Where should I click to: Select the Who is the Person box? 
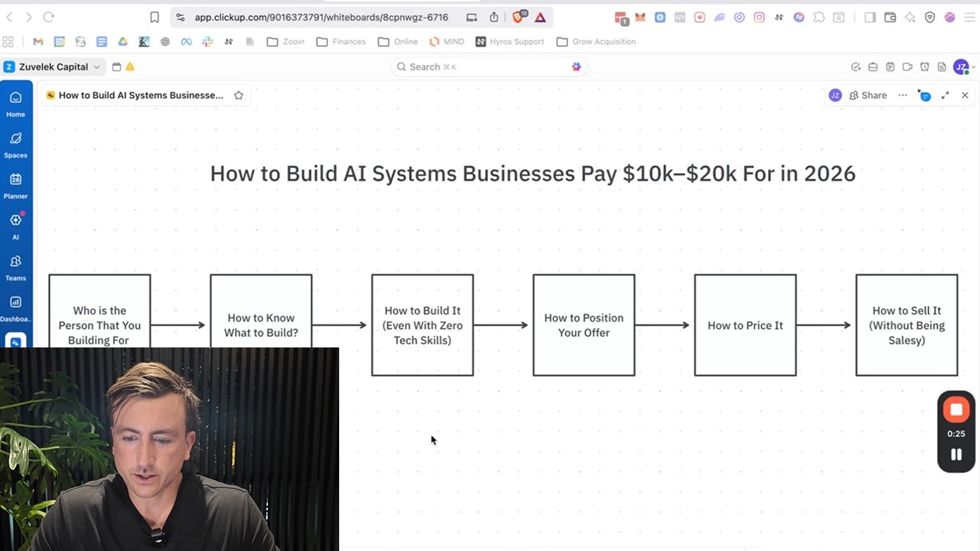point(100,311)
